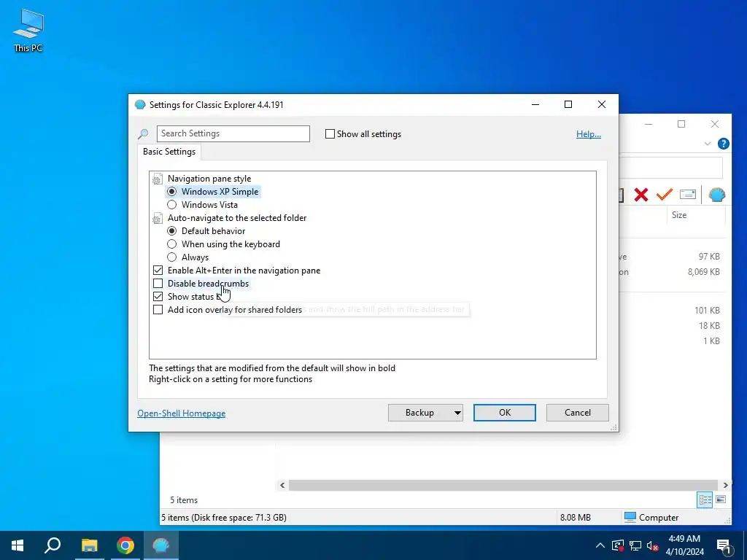
Task: Click the Backup button
Action: (x=419, y=413)
